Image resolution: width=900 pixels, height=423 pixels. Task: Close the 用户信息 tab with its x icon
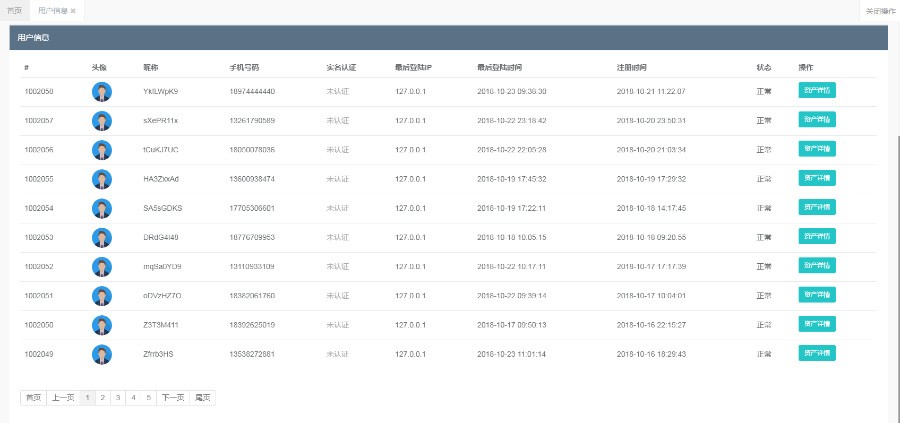73,10
